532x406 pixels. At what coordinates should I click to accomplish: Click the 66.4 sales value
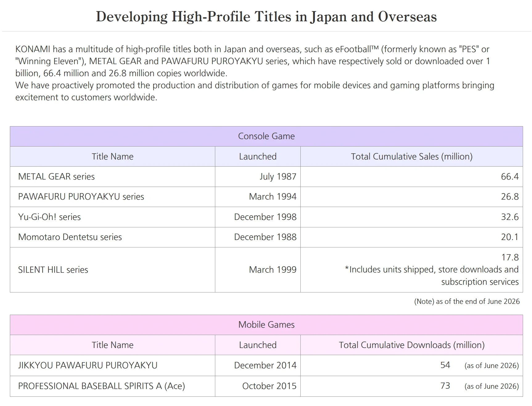tap(510, 176)
